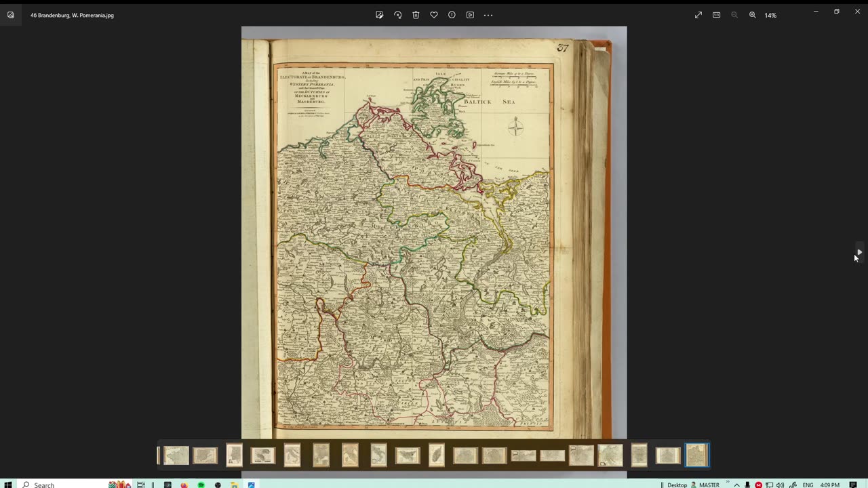Open the volume speaker tray icon
Image resolution: width=868 pixels, height=488 pixels.
(x=780, y=485)
